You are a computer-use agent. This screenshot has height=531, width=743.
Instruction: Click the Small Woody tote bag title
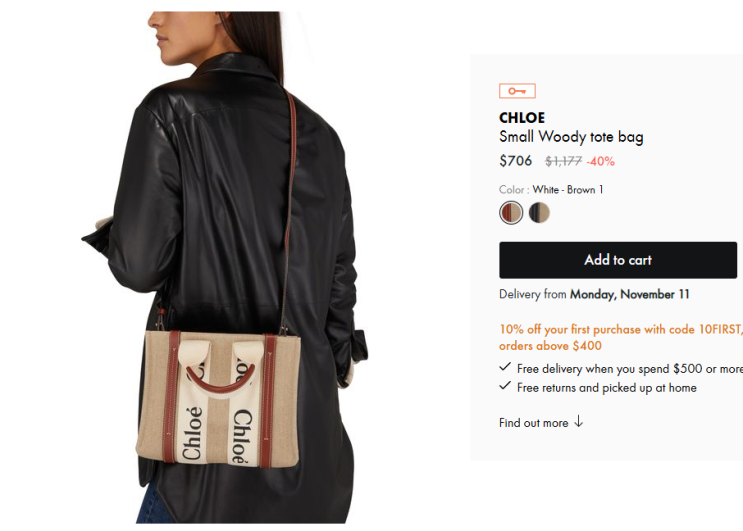pyautogui.click(x=571, y=137)
